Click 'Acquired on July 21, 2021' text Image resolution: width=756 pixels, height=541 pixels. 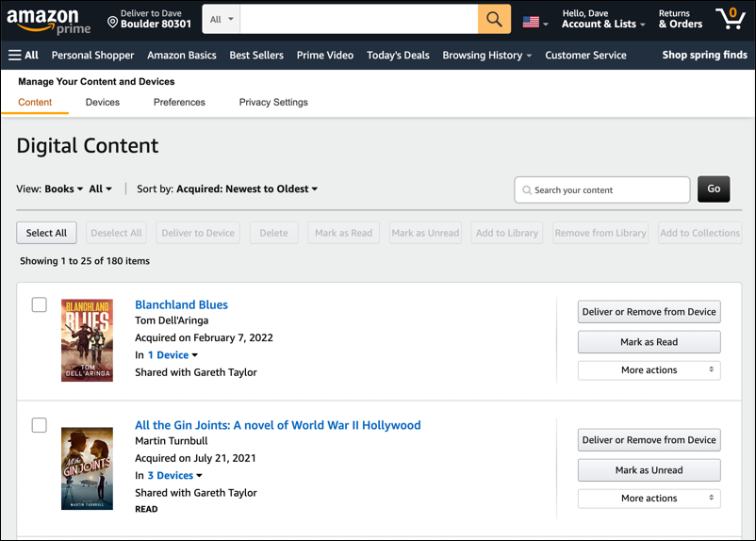(195, 459)
